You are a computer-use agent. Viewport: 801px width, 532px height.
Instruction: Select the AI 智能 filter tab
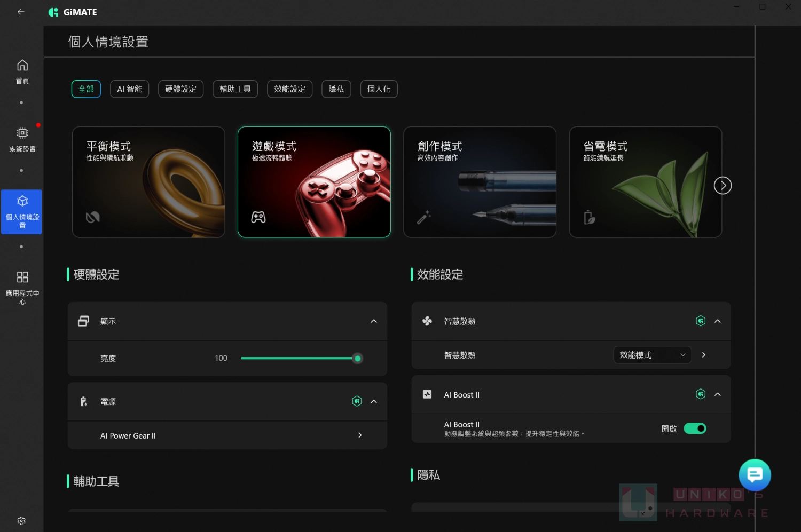click(130, 89)
